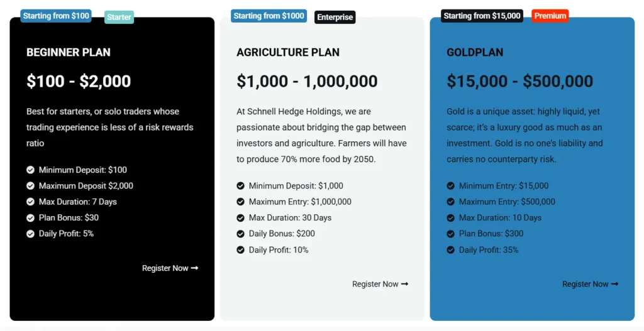
Task: Click the teal Starter badge
Action: pos(119,18)
